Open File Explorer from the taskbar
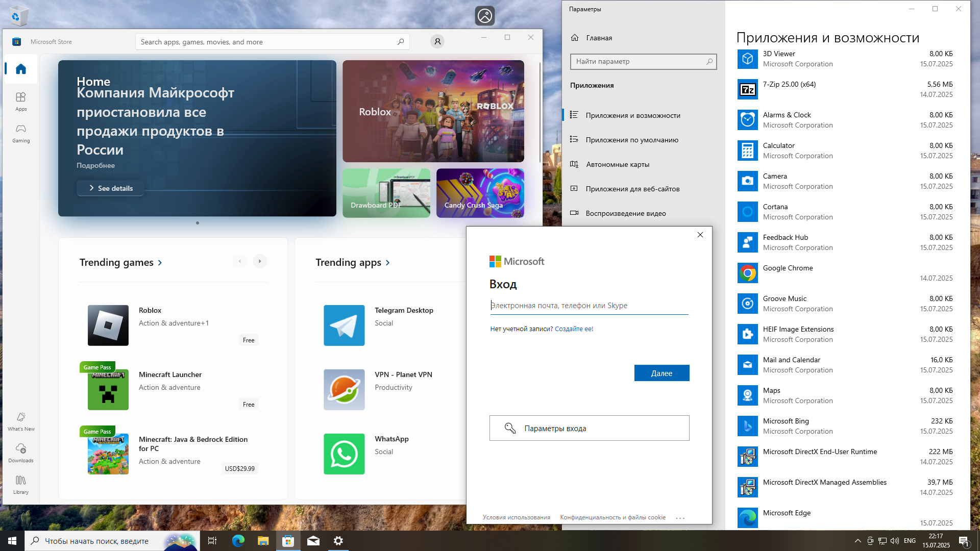This screenshot has width=980, height=551. (x=263, y=541)
